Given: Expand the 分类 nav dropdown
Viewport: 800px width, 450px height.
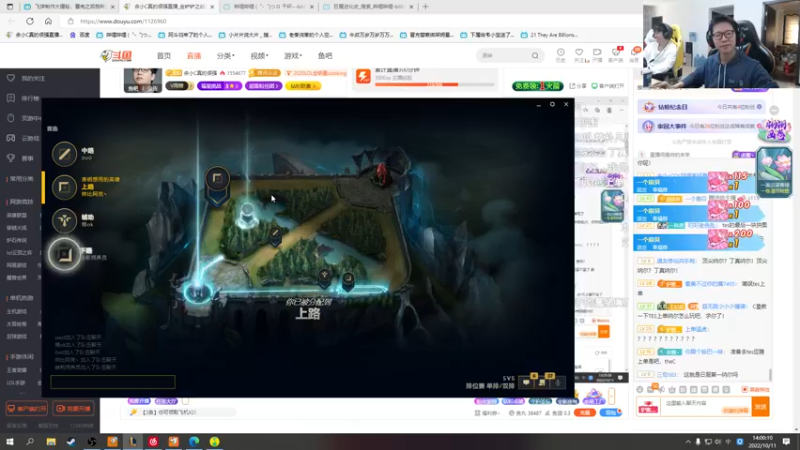Looking at the screenshot, I should 226,56.
